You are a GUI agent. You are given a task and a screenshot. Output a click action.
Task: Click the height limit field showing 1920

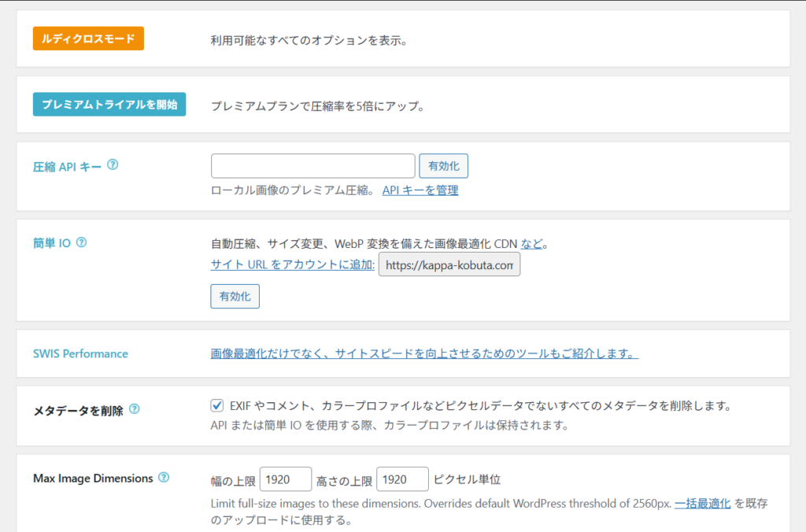(x=402, y=478)
